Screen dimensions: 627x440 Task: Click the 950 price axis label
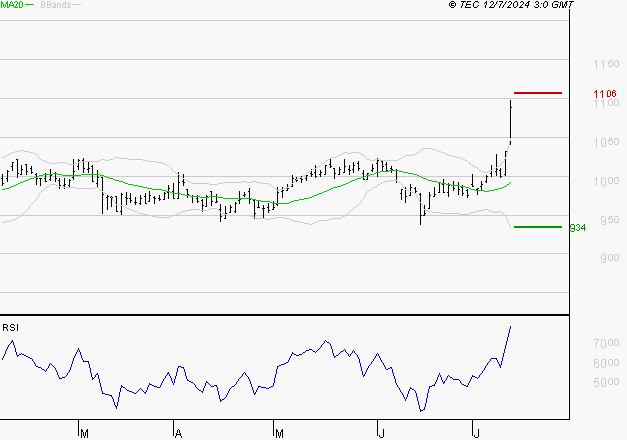[x=610, y=220]
